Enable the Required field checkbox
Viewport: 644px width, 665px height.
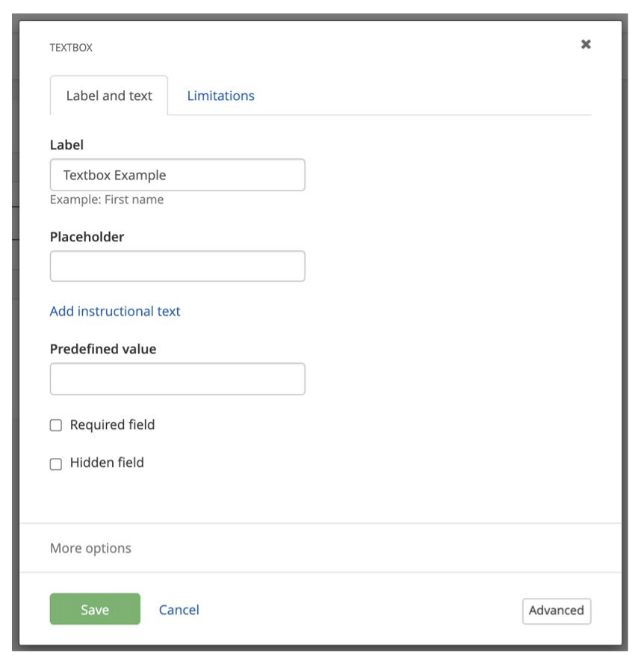[56, 425]
